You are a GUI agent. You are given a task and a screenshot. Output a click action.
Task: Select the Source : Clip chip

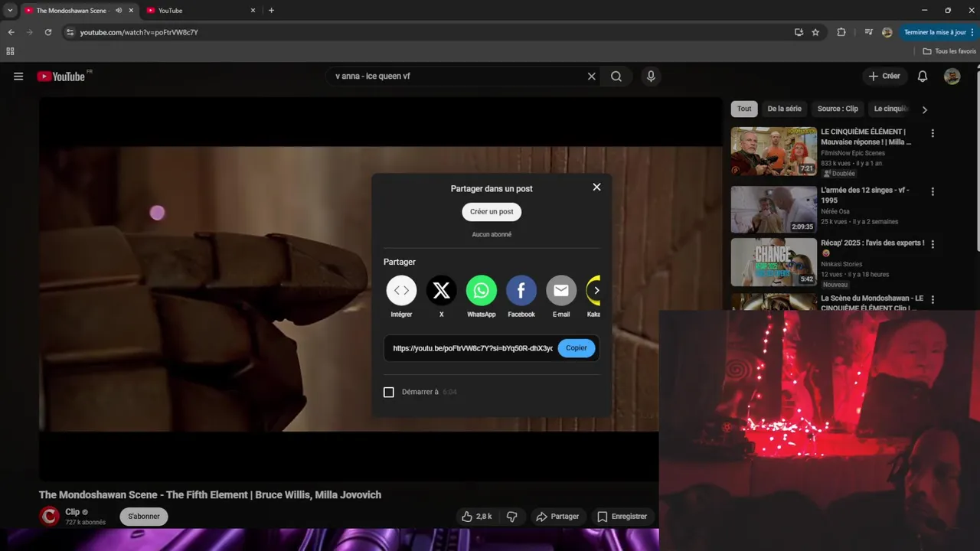pos(838,109)
